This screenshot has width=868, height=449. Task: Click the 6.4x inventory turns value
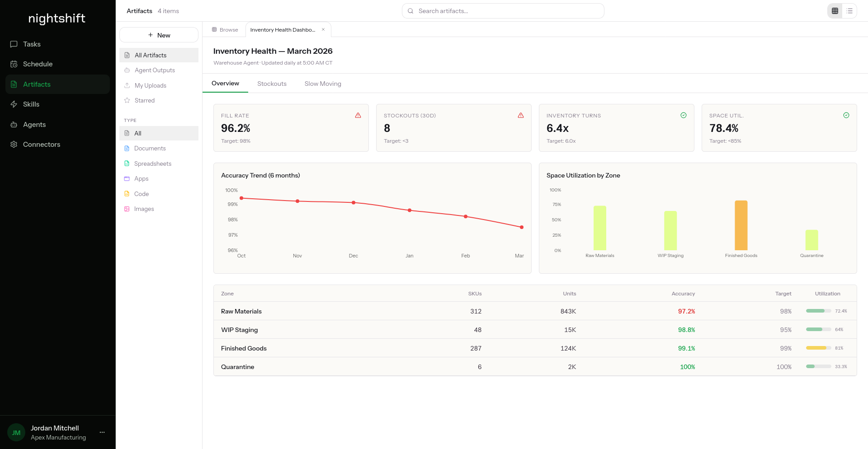[557, 128]
